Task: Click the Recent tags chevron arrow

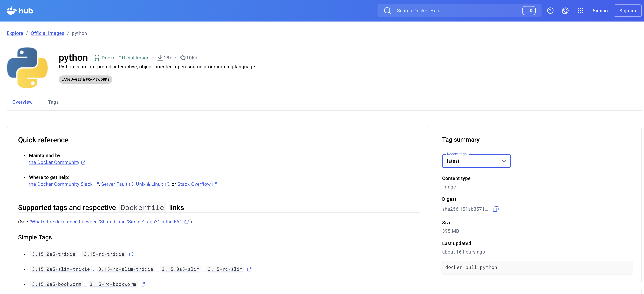Action: (x=504, y=161)
